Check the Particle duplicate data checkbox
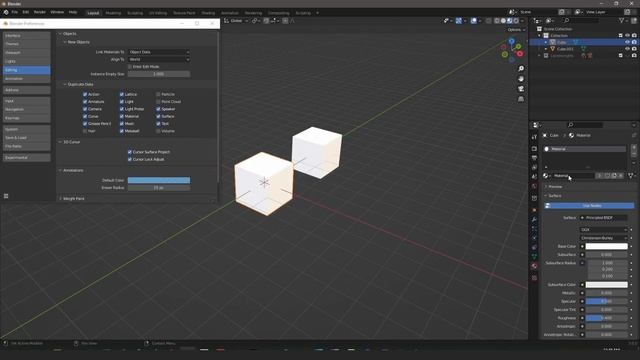This screenshot has width=640, height=360. click(x=158, y=94)
